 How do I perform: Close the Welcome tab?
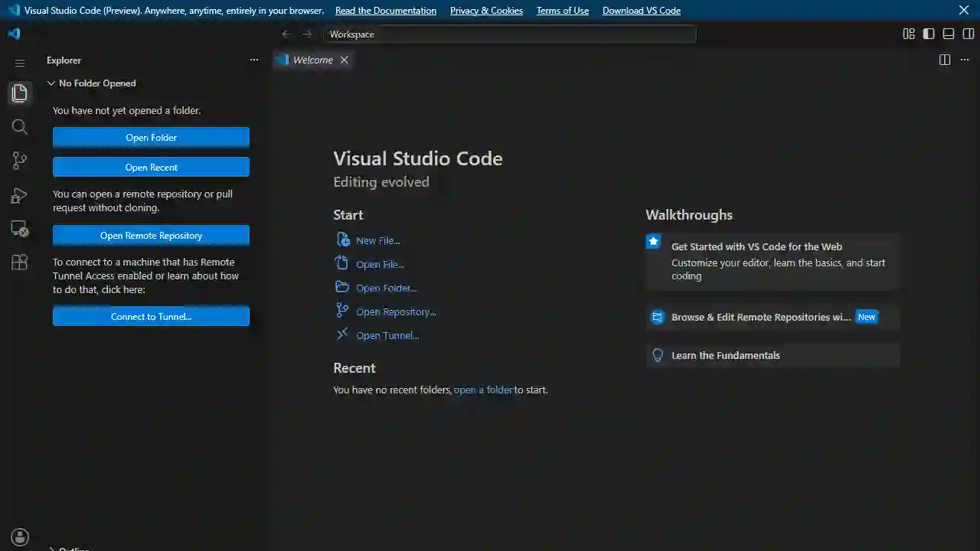pos(344,60)
